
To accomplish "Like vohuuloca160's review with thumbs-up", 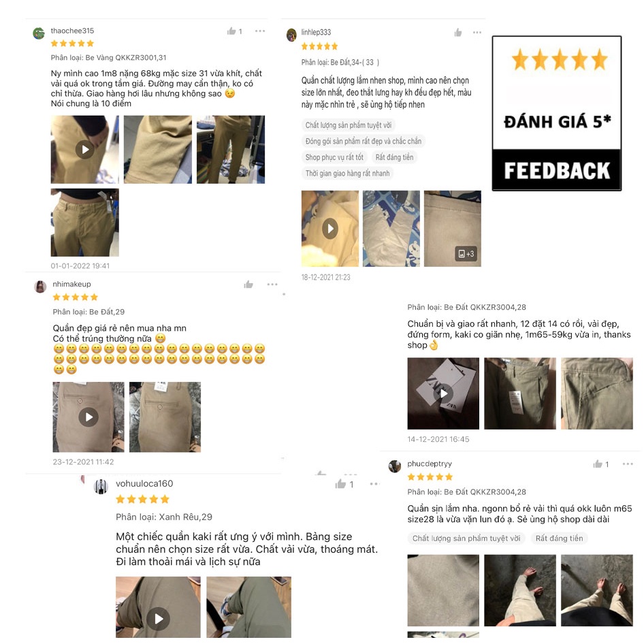I will [x=340, y=484].
